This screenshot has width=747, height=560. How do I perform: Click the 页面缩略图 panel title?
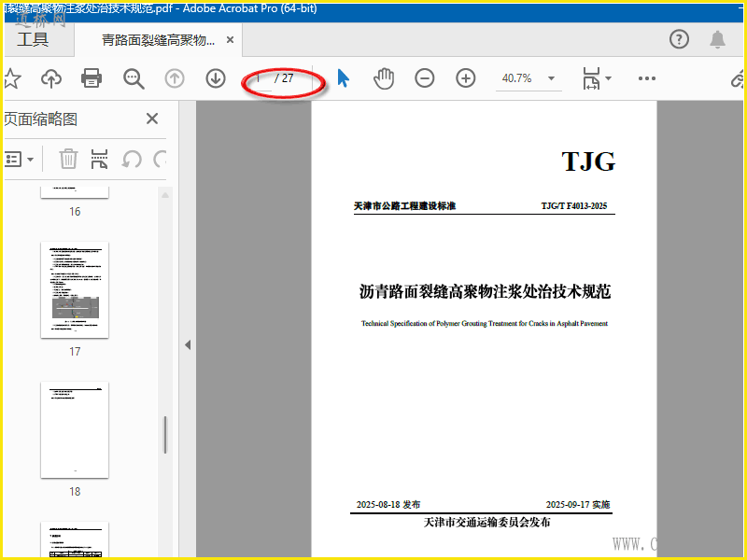(41, 119)
